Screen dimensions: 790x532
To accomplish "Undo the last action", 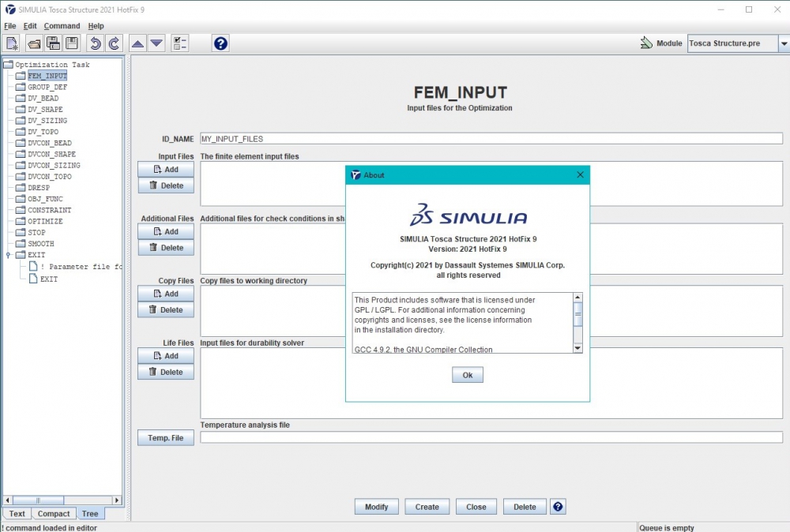I will [x=95, y=43].
